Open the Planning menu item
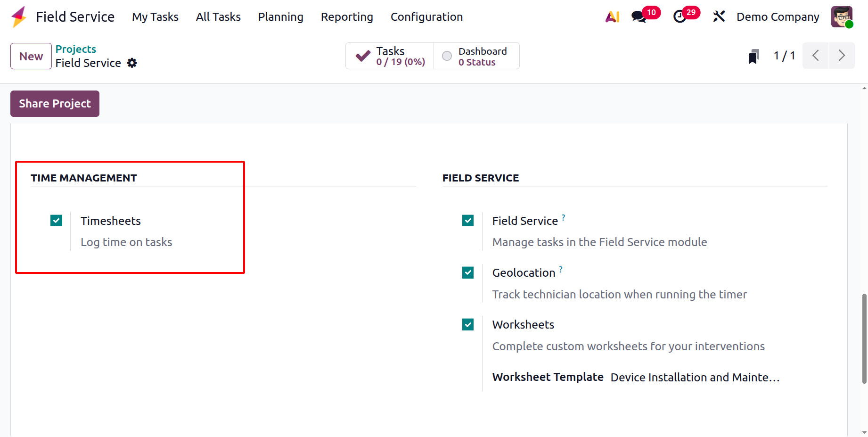Screen dimensions: 868x437 pyautogui.click(x=280, y=17)
